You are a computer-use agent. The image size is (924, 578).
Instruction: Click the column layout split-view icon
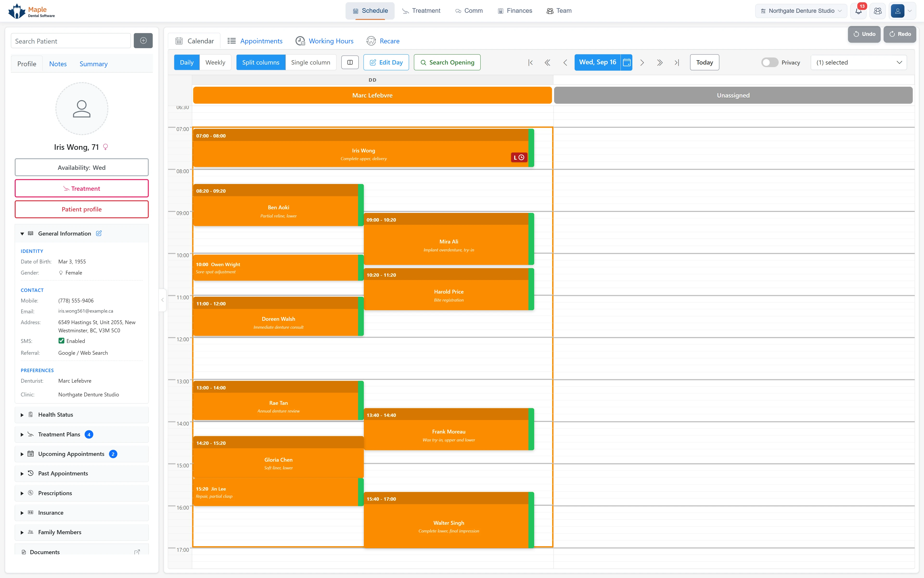350,62
